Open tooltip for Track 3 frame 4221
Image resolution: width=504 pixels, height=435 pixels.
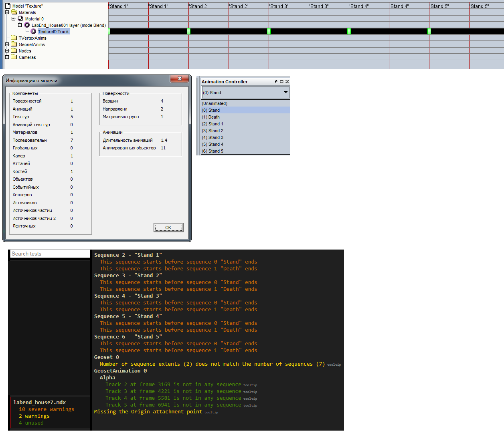(250, 392)
